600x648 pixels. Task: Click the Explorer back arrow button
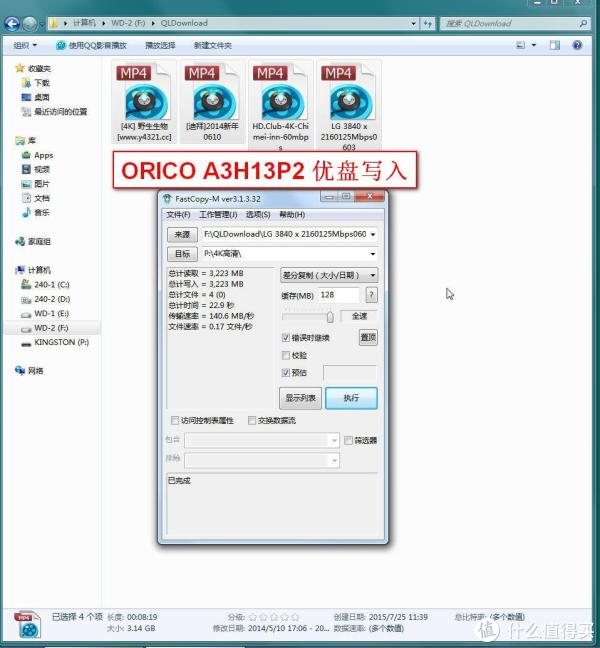12,24
